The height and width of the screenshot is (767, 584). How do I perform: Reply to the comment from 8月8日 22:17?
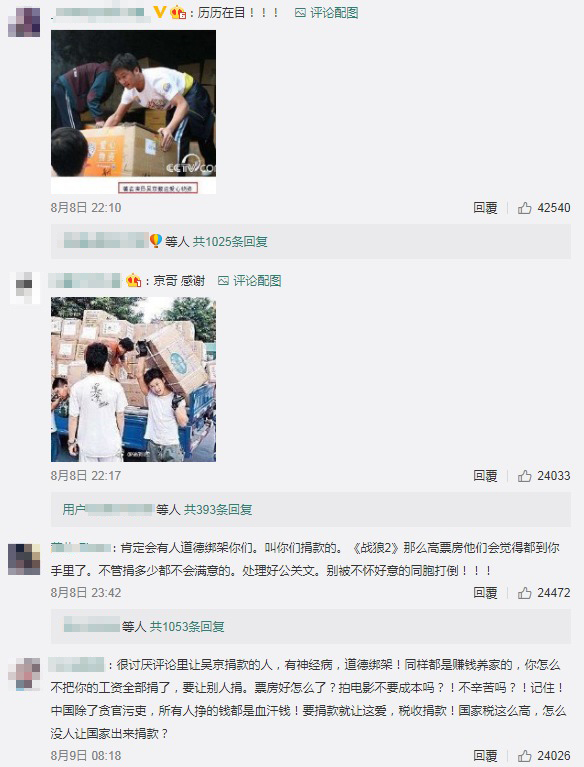tap(485, 475)
